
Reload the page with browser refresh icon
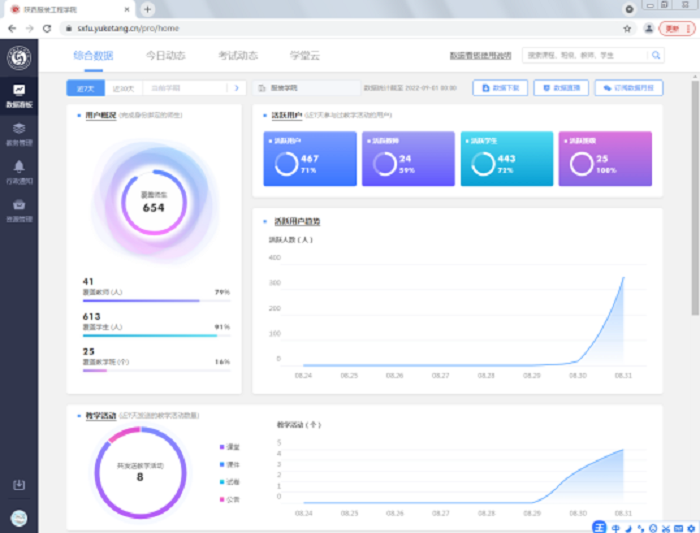click(47, 28)
